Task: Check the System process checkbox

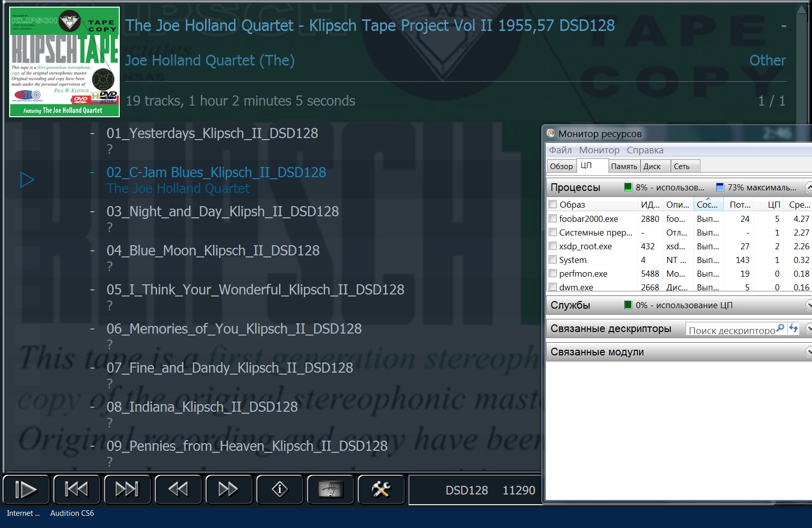Action: point(553,260)
